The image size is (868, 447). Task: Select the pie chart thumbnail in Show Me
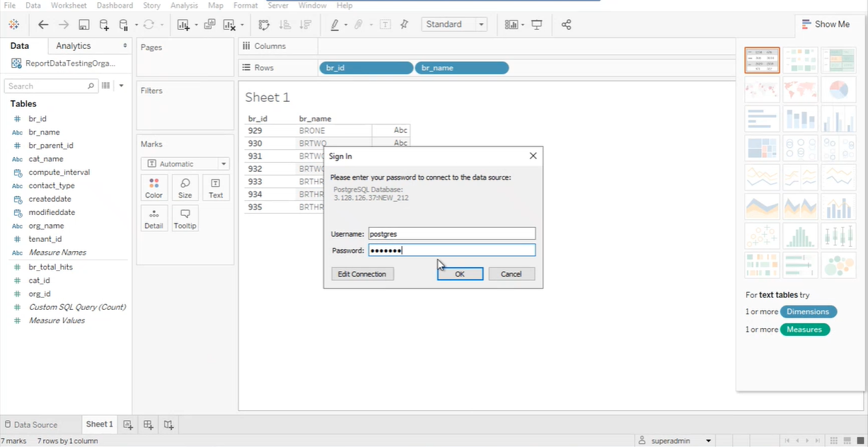(839, 90)
